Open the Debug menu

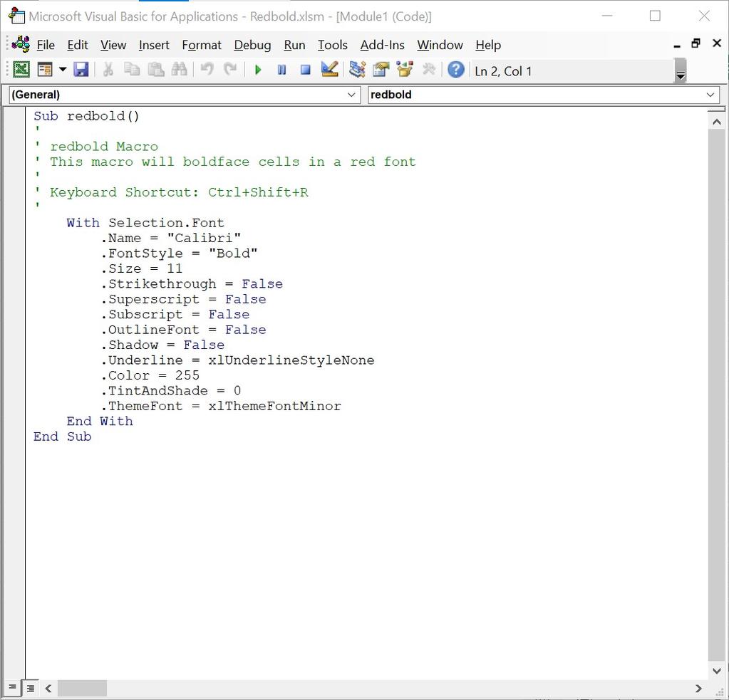click(252, 44)
